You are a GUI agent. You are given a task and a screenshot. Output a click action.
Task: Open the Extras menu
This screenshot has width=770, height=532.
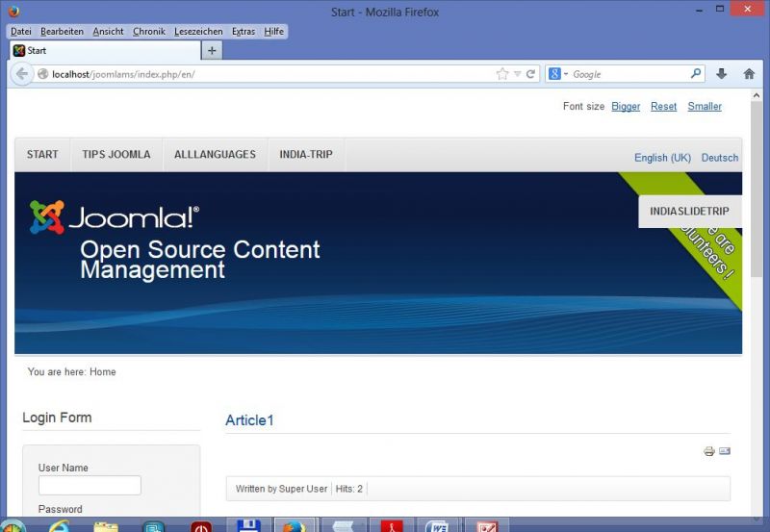pos(244,32)
